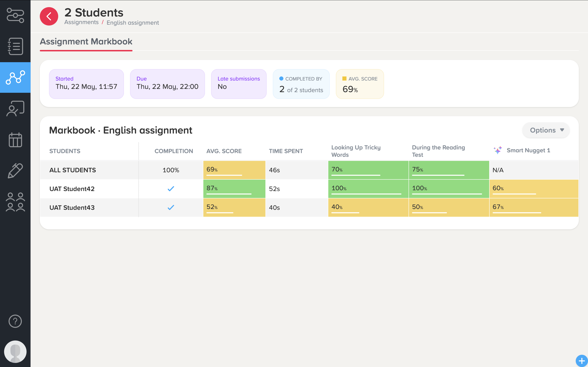Expand the Options dropdown
Screen dimensions: 588x367
point(546,130)
